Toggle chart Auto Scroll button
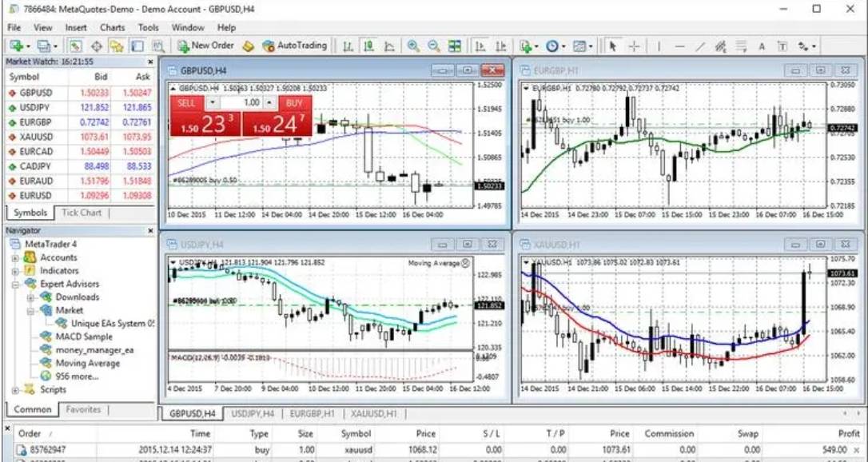This screenshot has width=868, height=462. click(x=480, y=46)
